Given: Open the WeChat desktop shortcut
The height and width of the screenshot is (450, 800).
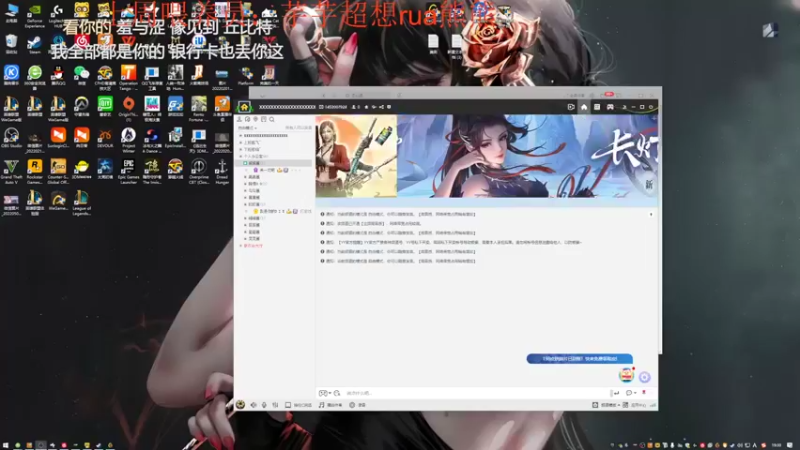Looking at the screenshot, I should 82,76.
